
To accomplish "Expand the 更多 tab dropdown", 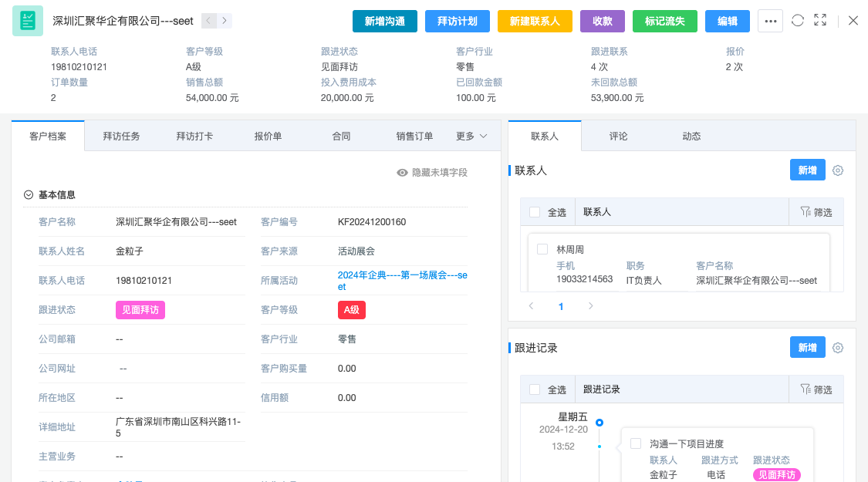I will click(x=471, y=136).
